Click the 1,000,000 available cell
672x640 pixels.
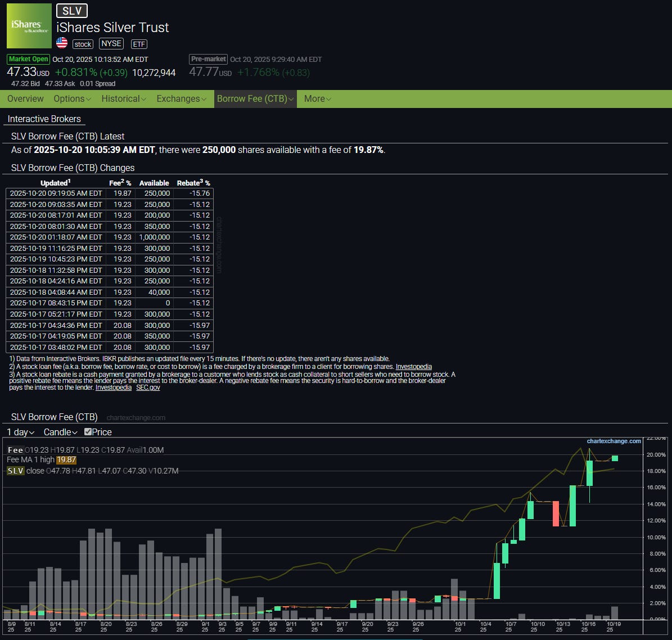pos(154,237)
